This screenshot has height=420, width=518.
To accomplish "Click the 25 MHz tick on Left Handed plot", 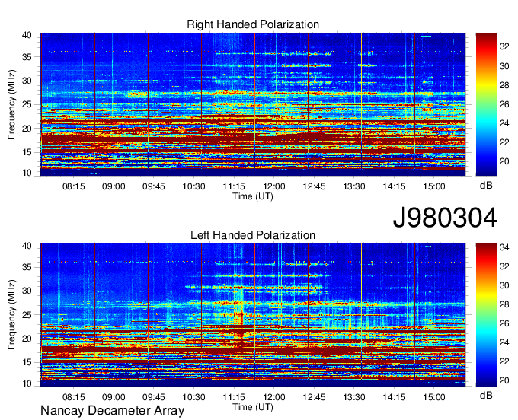I will pyautogui.click(x=27, y=315).
